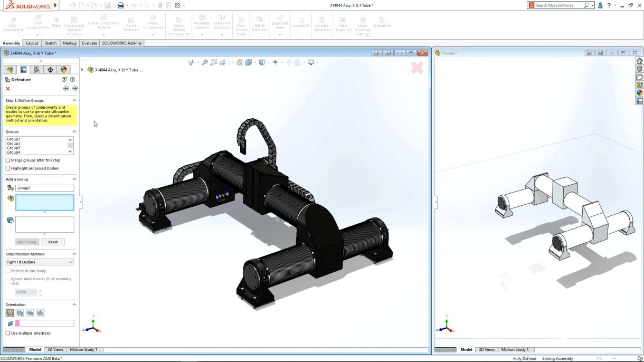Switch to the Markup ribbon tab
644x362 pixels.
[x=70, y=43]
